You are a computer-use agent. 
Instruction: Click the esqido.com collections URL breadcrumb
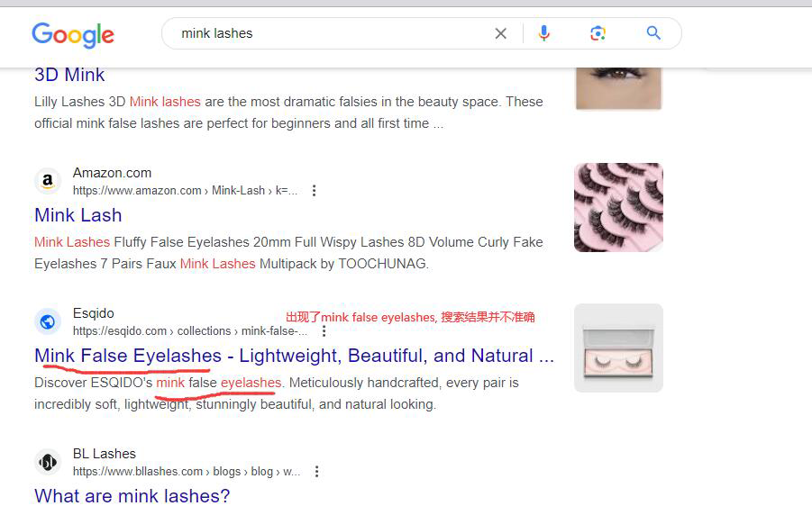coord(190,331)
